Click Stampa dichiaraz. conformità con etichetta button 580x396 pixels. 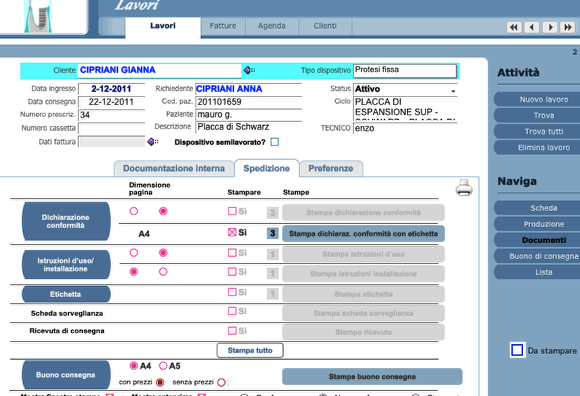(x=363, y=234)
